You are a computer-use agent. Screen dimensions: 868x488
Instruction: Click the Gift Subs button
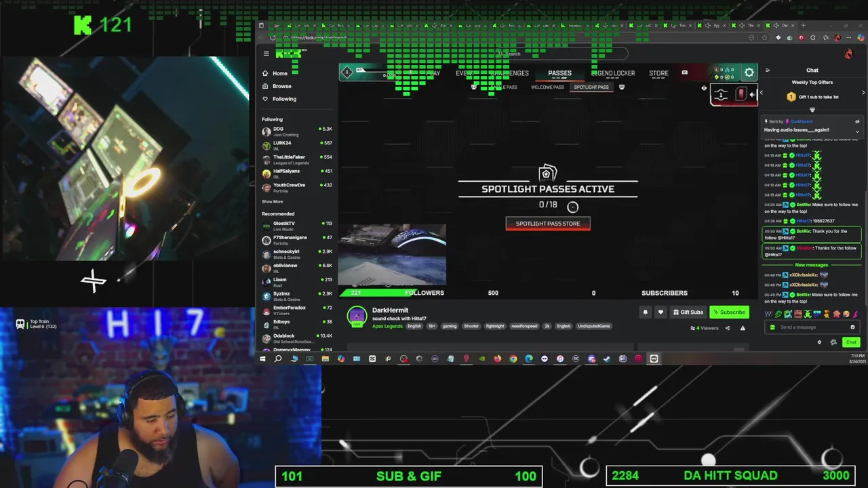tap(688, 312)
